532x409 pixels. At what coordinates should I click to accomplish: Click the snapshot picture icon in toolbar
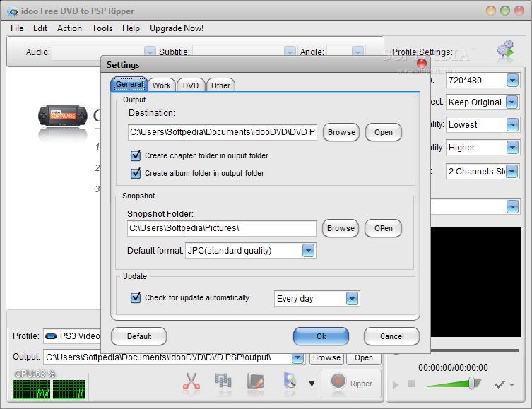pyautogui.click(x=290, y=381)
